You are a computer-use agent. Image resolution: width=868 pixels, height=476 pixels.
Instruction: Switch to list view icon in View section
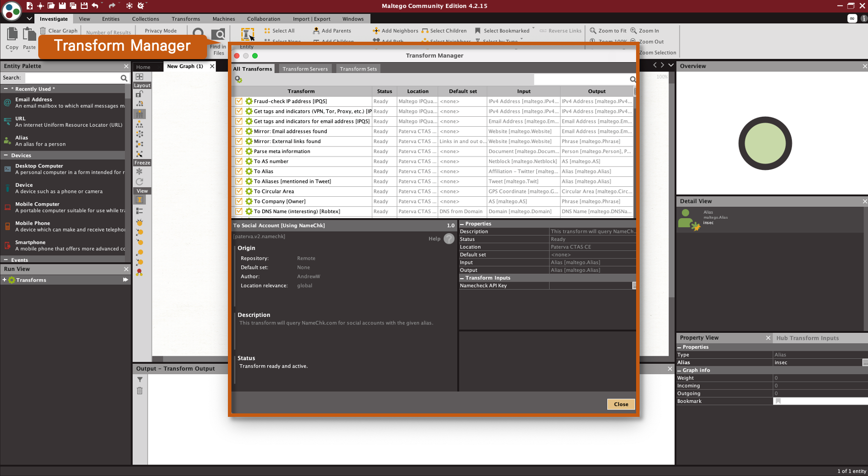140,211
